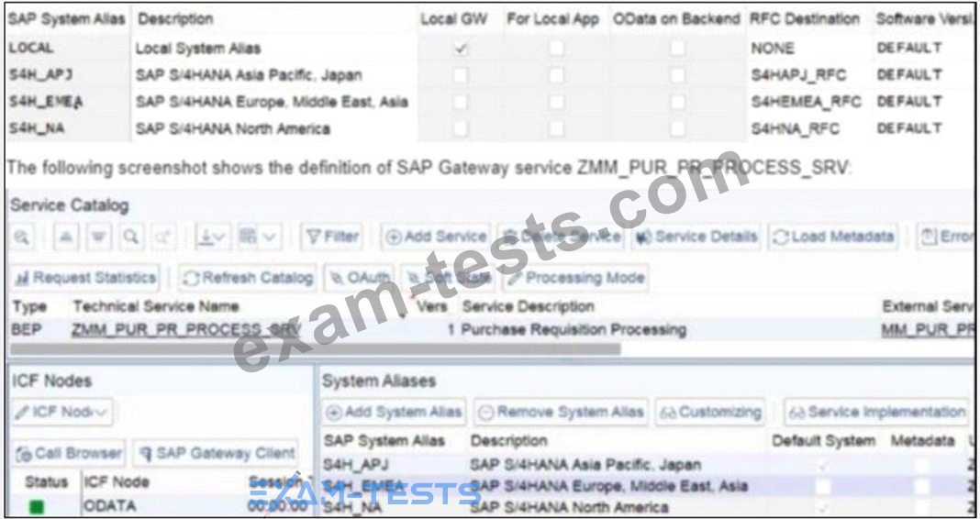This screenshot has width=980, height=519.
Task: Click Load Metadata button
Action: coord(833,237)
